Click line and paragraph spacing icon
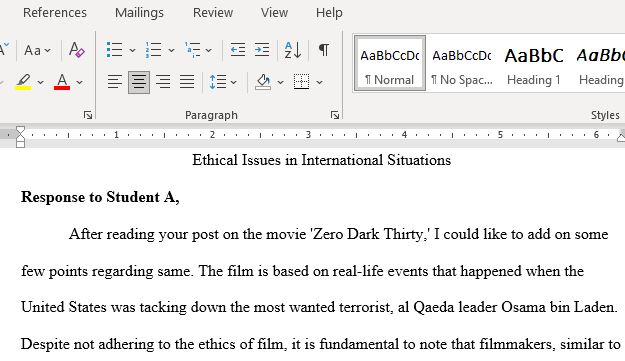 pos(218,82)
